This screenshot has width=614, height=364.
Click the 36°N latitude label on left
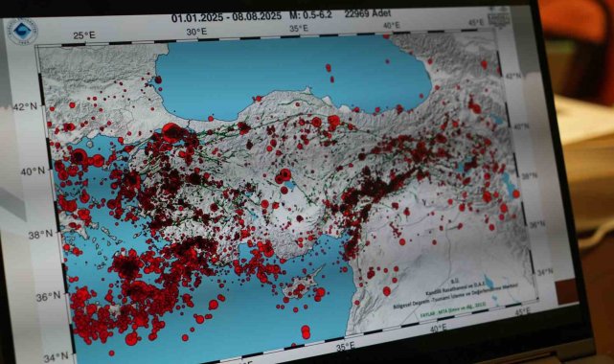click(x=49, y=297)
